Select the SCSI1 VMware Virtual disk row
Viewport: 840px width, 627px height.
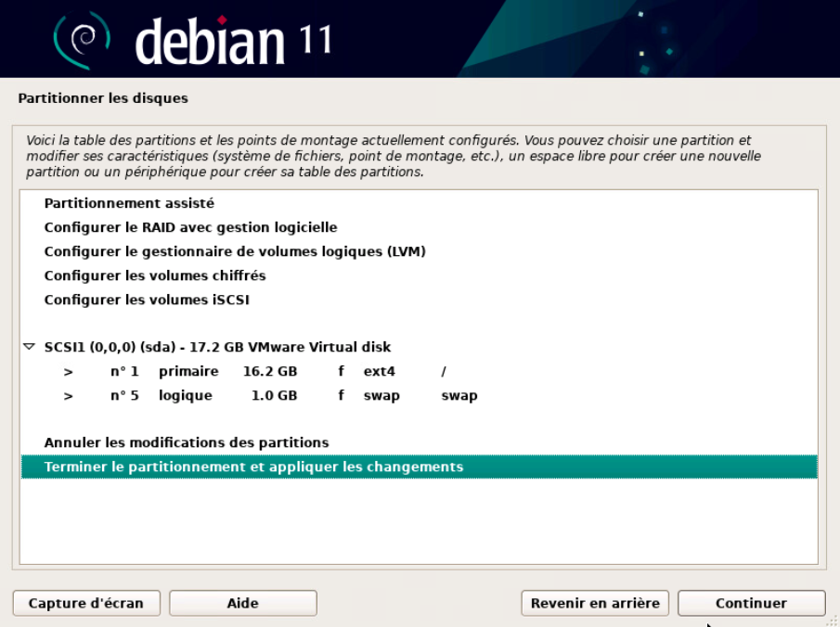pos(217,347)
